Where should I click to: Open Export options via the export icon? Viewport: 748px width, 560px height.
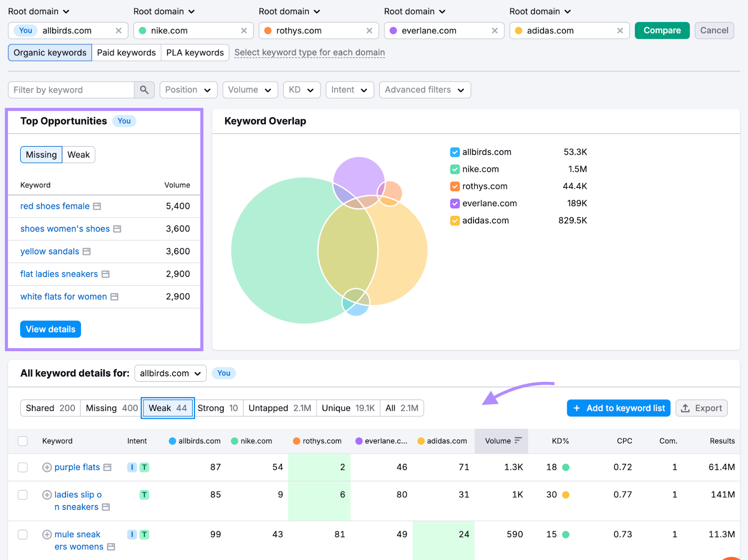click(685, 408)
